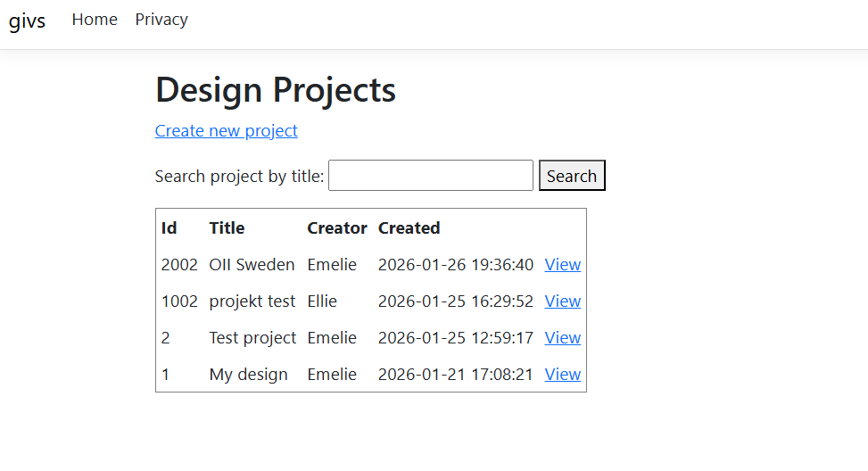The width and height of the screenshot is (868, 471).
Task: Select the Creator column header
Action: [337, 228]
